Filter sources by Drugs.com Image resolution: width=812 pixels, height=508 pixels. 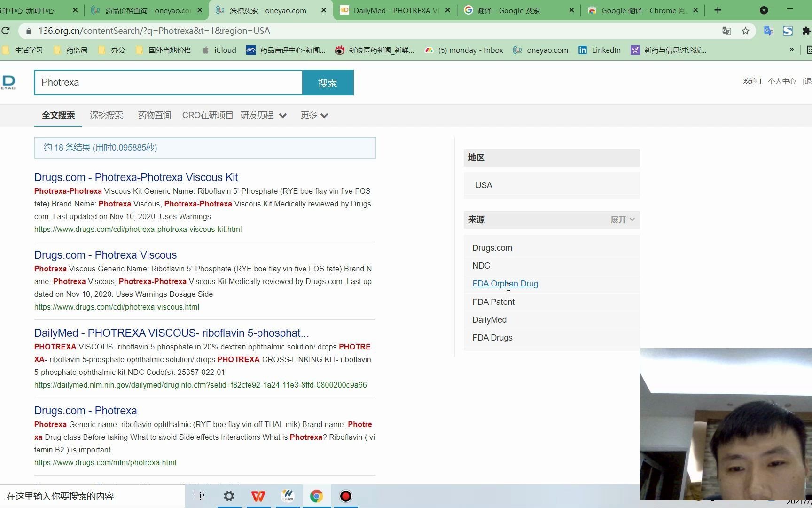pyautogui.click(x=492, y=248)
